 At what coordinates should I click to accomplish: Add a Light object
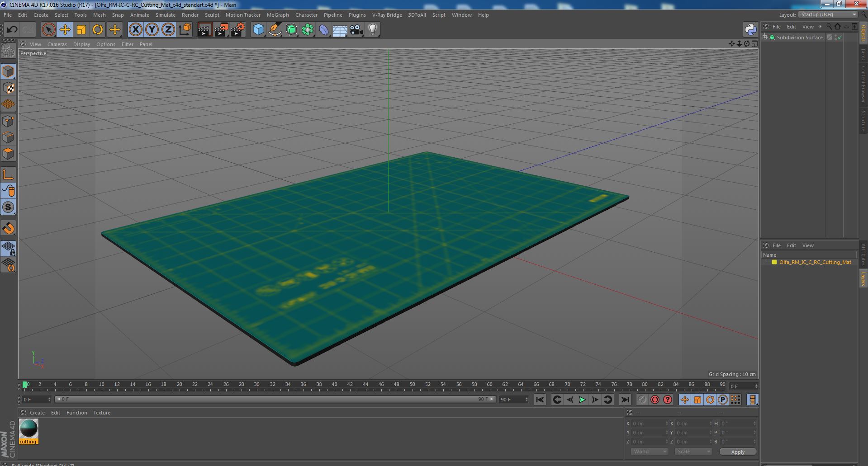(373, 30)
